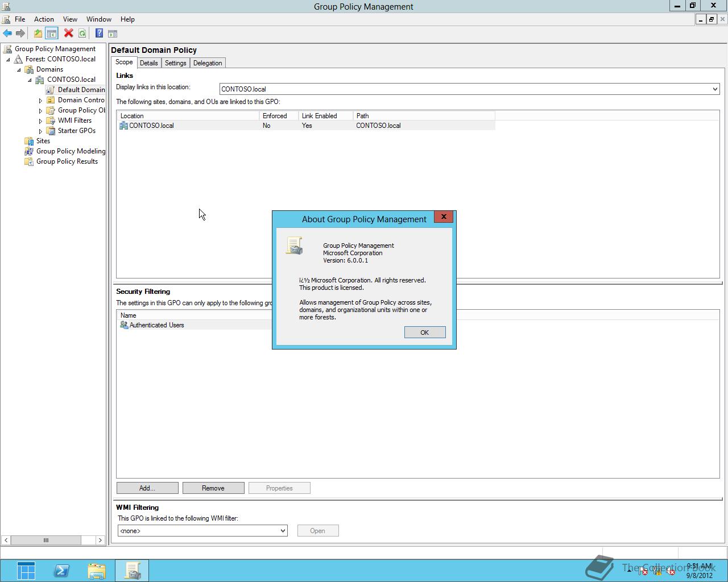Click the tree pane scroll right arrow
This screenshot has width=728, height=582.
pyautogui.click(x=100, y=541)
